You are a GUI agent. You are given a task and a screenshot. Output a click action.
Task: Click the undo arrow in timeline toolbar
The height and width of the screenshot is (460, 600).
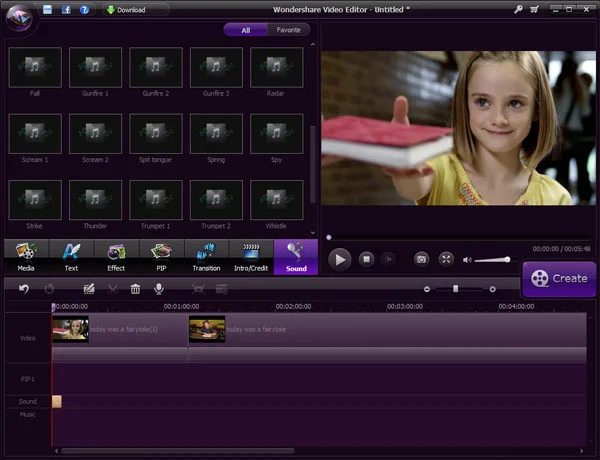coord(24,288)
